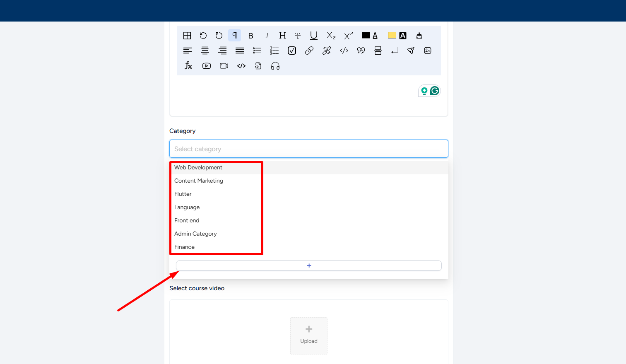
Task: Insert a numbered list
Action: 274,51
